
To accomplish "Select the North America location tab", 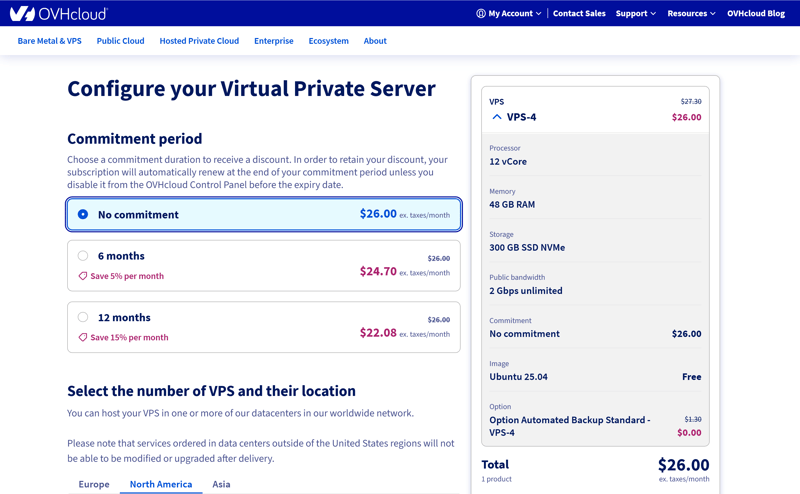I will 160,484.
